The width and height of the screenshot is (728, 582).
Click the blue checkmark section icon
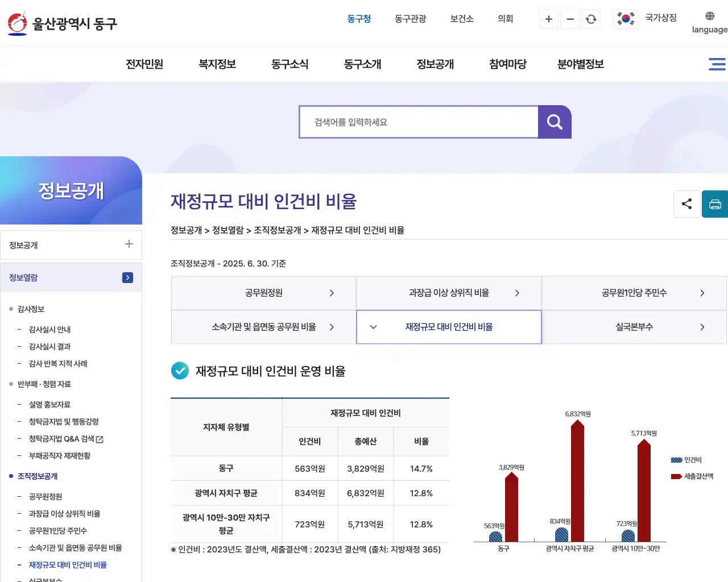(180, 371)
